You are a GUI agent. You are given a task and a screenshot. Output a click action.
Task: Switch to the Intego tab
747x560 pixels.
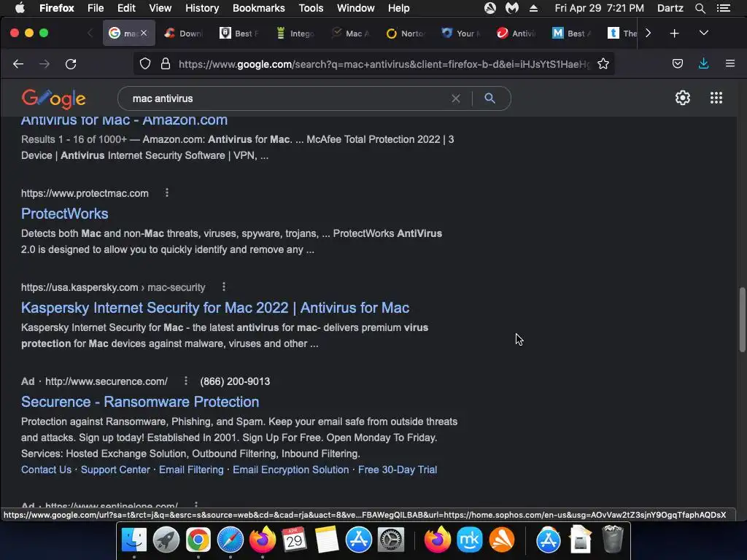pos(295,34)
